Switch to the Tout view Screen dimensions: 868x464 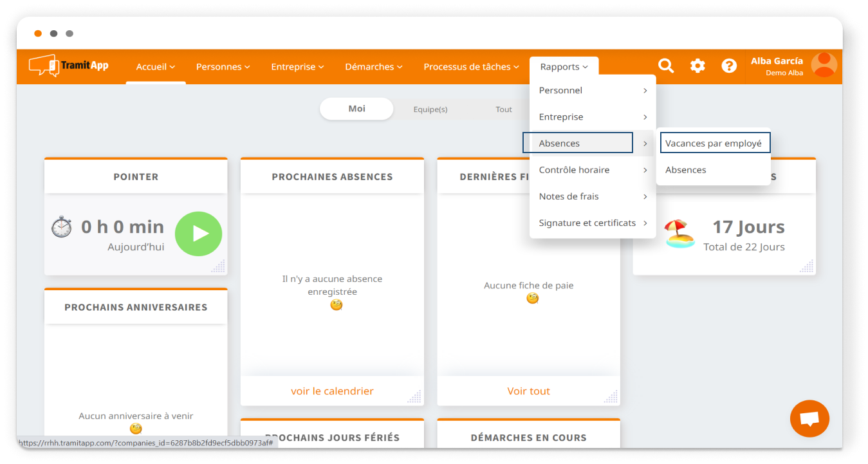coord(503,109)
